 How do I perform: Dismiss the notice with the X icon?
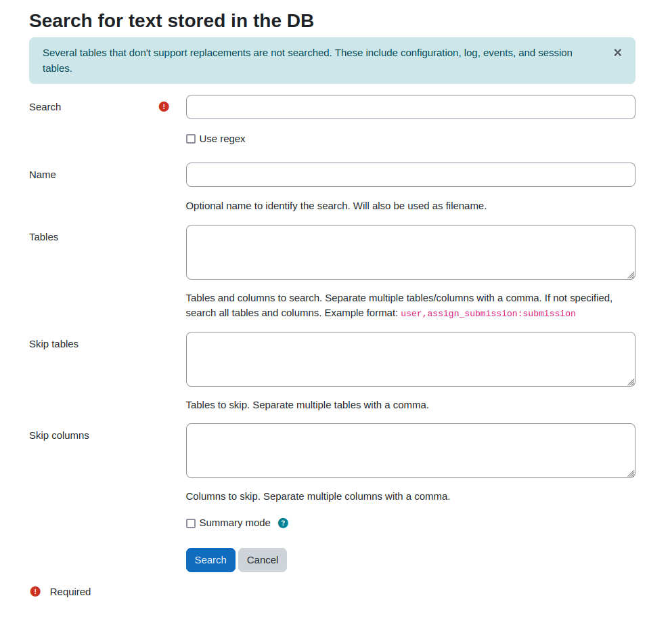[617, 53]
